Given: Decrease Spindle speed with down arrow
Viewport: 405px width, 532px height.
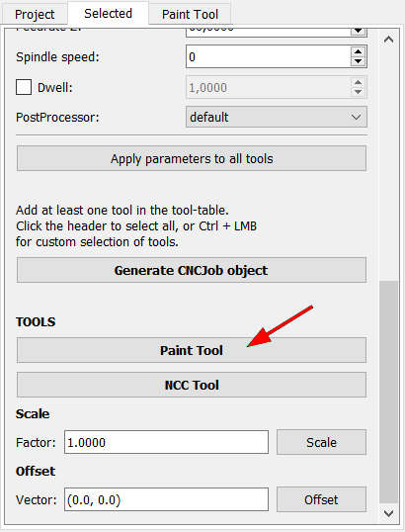Looking at the screenshot, I should 358,61.
